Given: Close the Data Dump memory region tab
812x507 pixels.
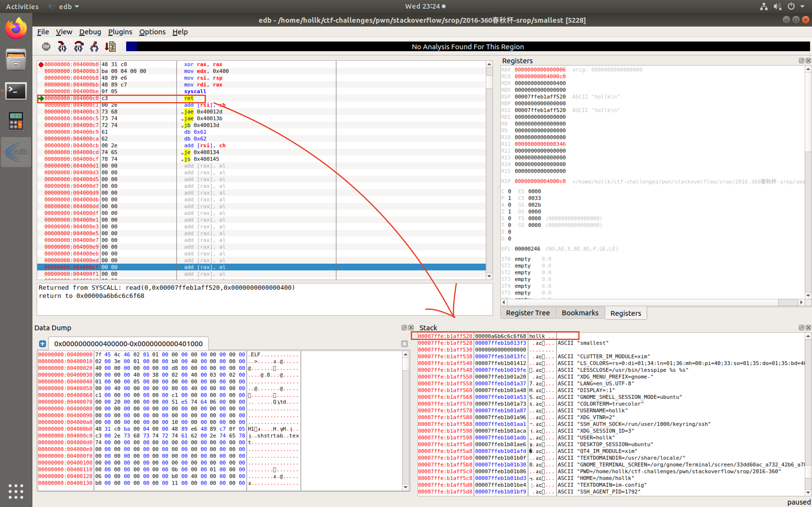Looking at the screenshot, I should (x=404, y=344).
